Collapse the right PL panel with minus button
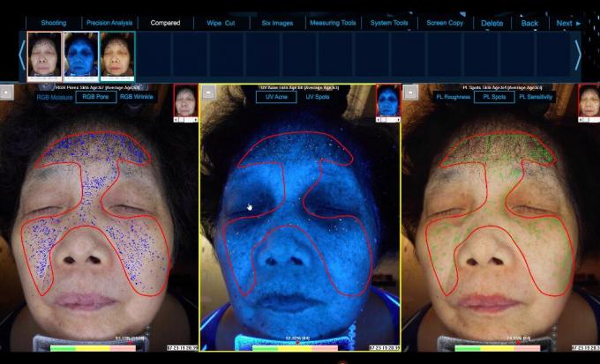The width and height of the screenshot is (600, 364). click(410, 93)
